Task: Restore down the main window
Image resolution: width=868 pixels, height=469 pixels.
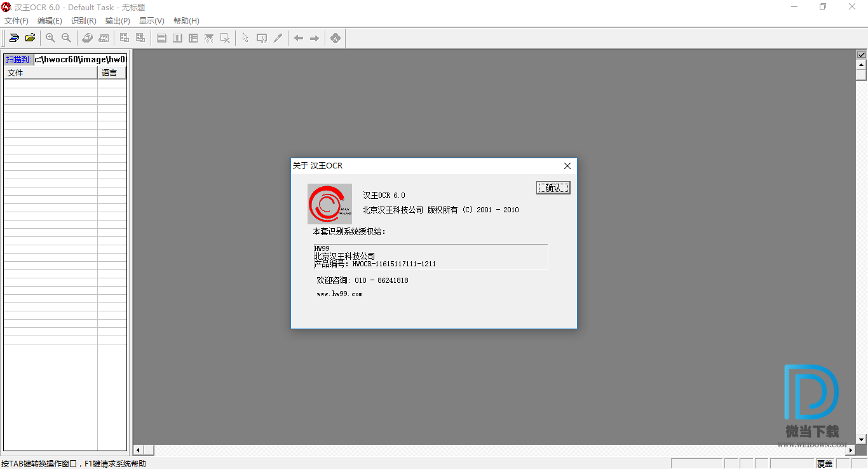Action: coord(823,7)
